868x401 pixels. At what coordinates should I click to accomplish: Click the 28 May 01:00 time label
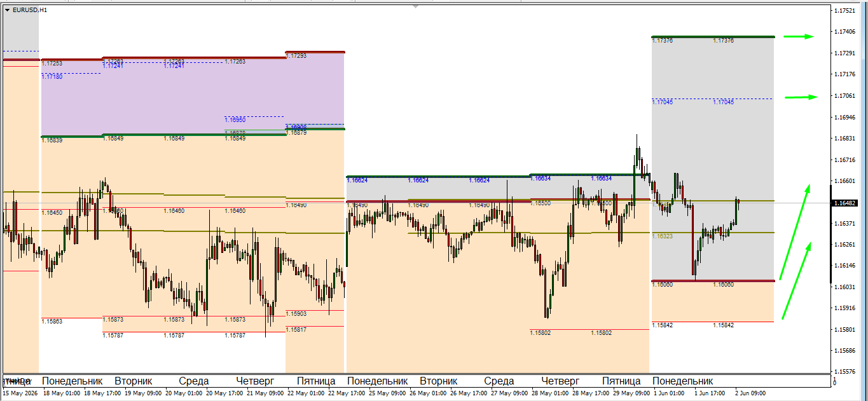click(x=551, y=393)
